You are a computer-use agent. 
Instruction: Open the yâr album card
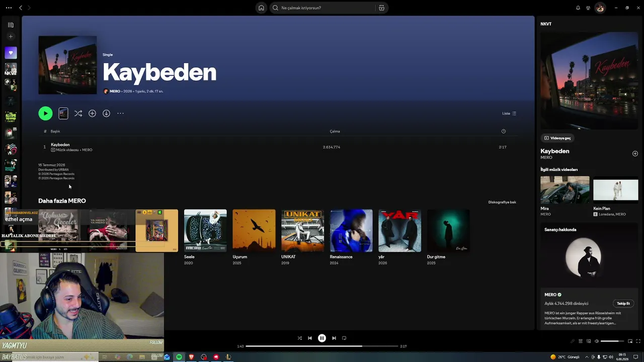(399, 236)
